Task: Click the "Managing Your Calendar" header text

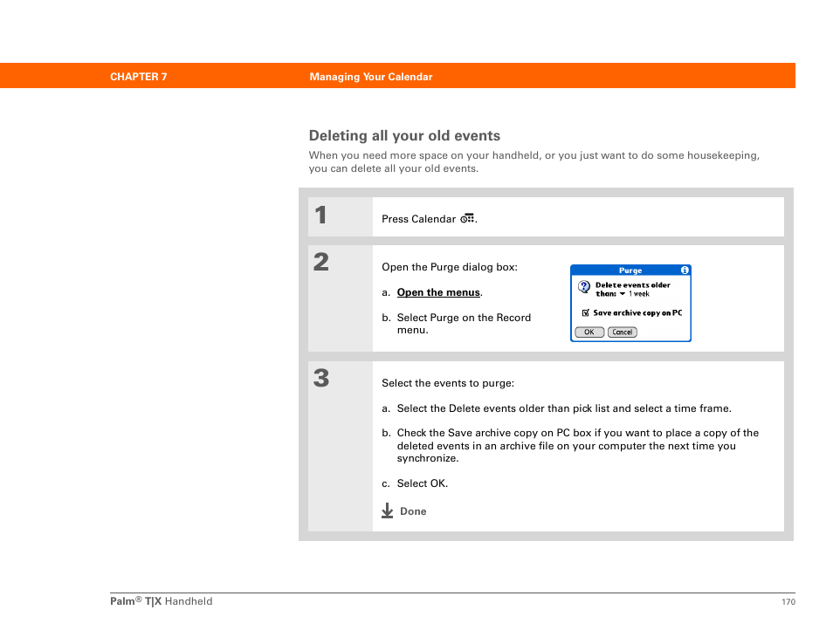Action: pyautogui.click(x=371, y=77)
